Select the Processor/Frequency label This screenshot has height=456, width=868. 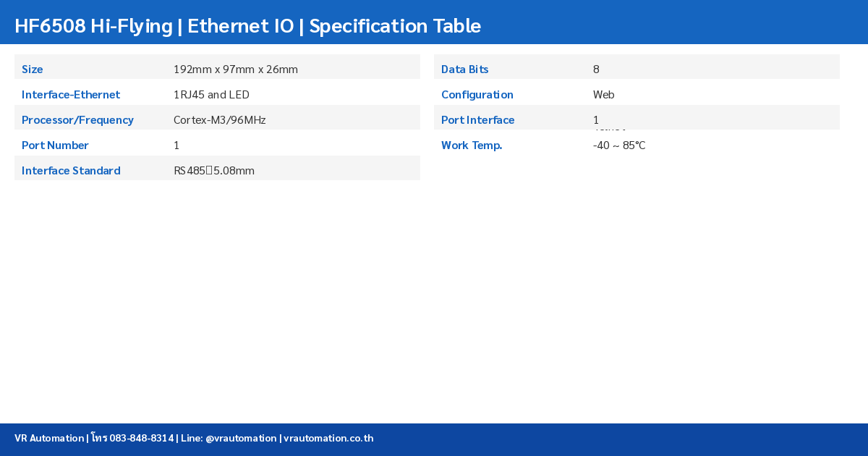click(x=77, y=120)
